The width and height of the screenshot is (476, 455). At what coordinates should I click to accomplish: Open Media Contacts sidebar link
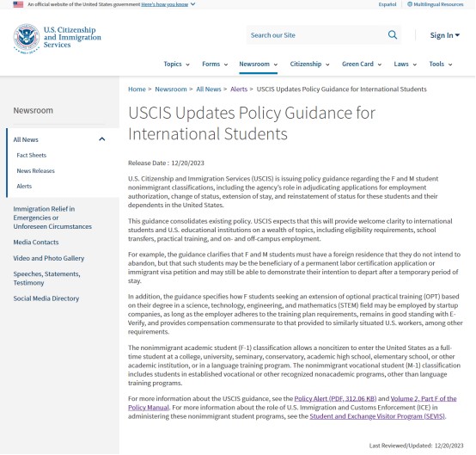(36, 243)
